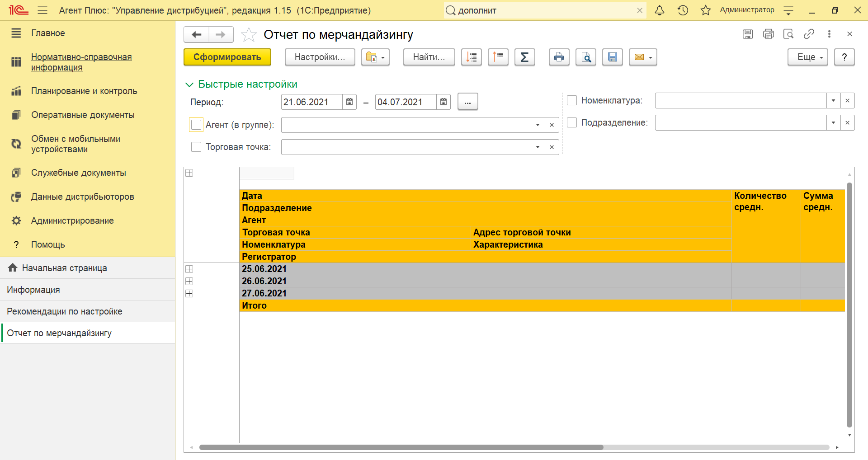Open calendar for period start date
This screenshot has height=460, width=868.
[x=349, y=102]
